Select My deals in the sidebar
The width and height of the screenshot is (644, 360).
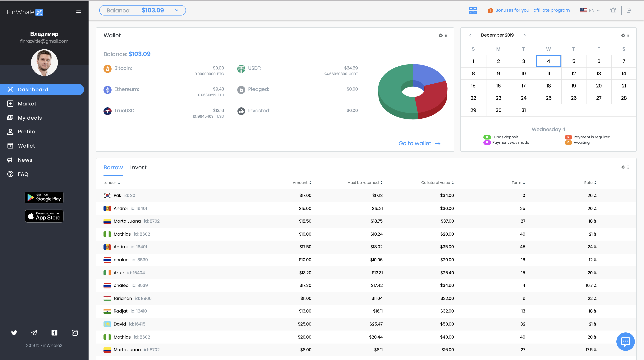click(x=30, y=118)
